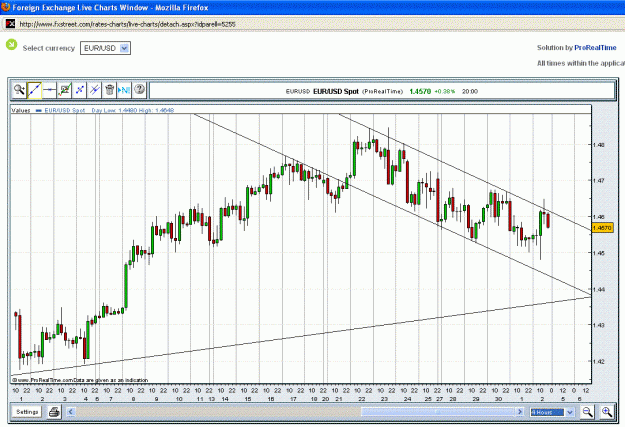Viewport: 625px width, 427px height.
Task: Click the green 1.4570 quote in header
Action: [x=420, y=91]
